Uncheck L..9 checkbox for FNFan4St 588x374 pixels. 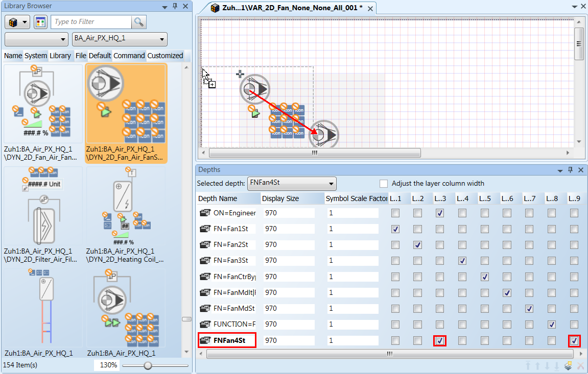coord(575,340)
